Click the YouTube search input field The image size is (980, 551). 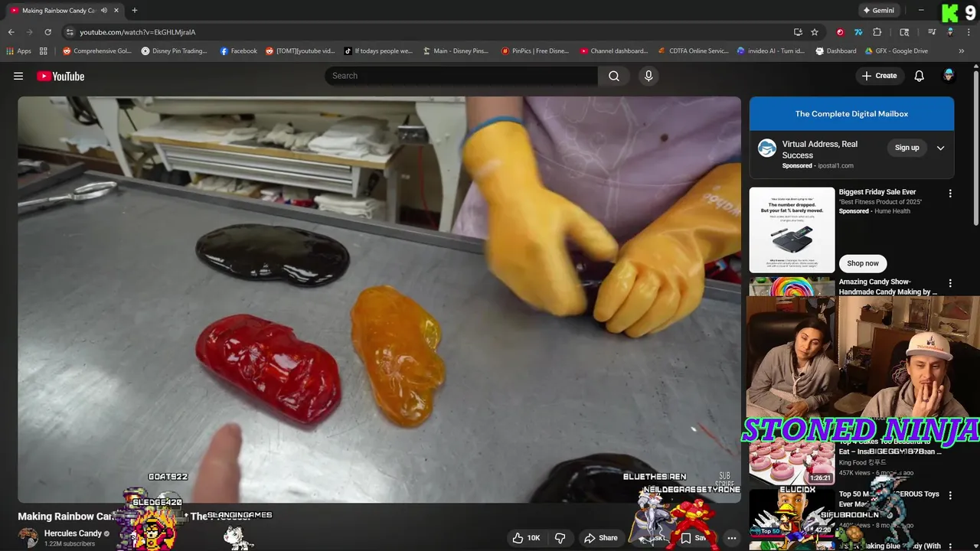(x=461, y=76)
